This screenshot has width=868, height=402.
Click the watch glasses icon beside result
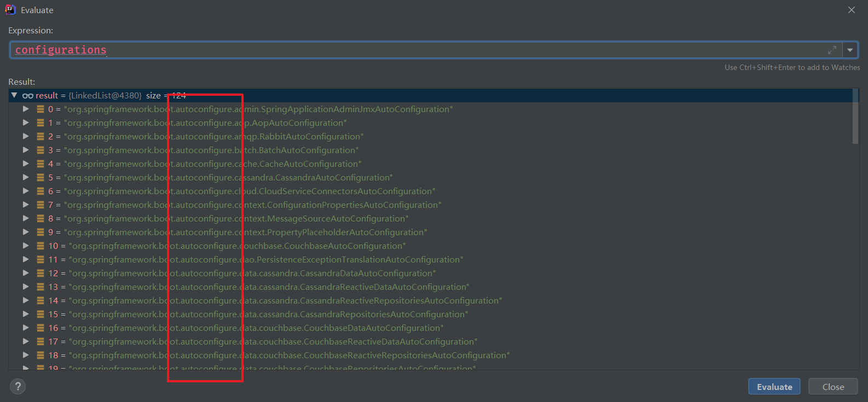[28, 96]
